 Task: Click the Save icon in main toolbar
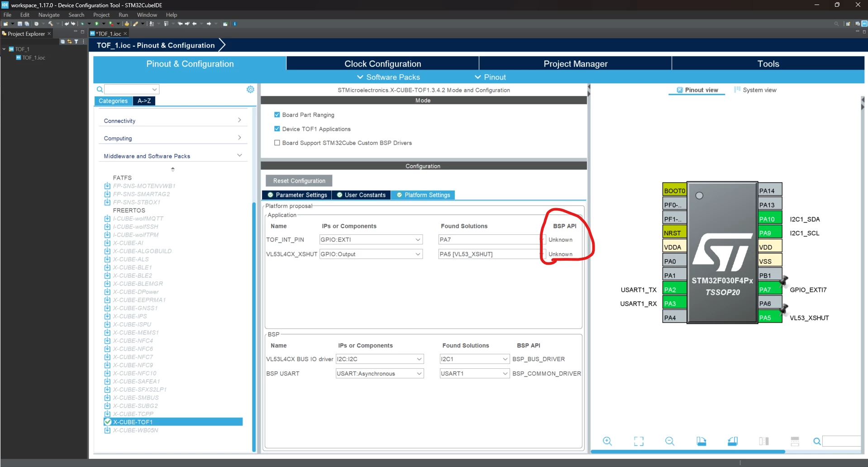pos(20,24)
